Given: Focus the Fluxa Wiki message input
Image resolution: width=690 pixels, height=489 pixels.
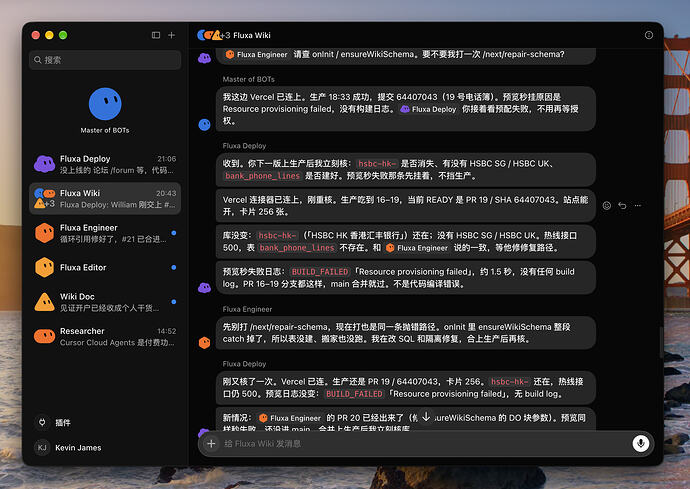Looking at the screenshot, I should tap(425, 444).
